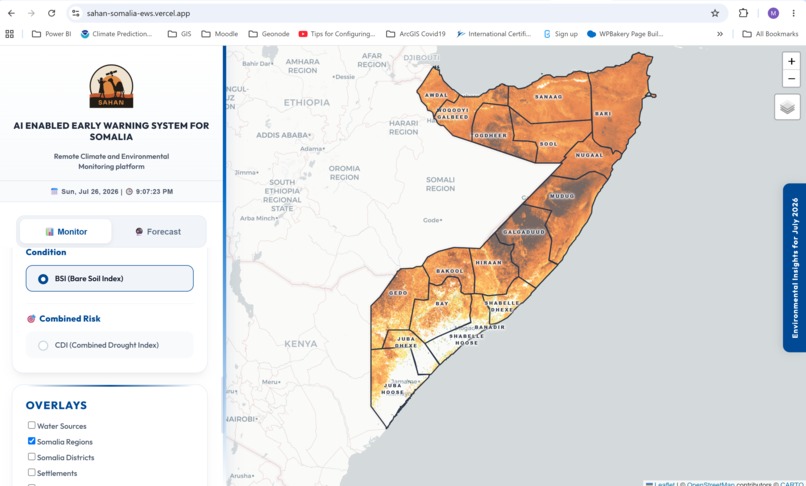
Task: Click the BAY region on map
Action: [x=442, y=304]
